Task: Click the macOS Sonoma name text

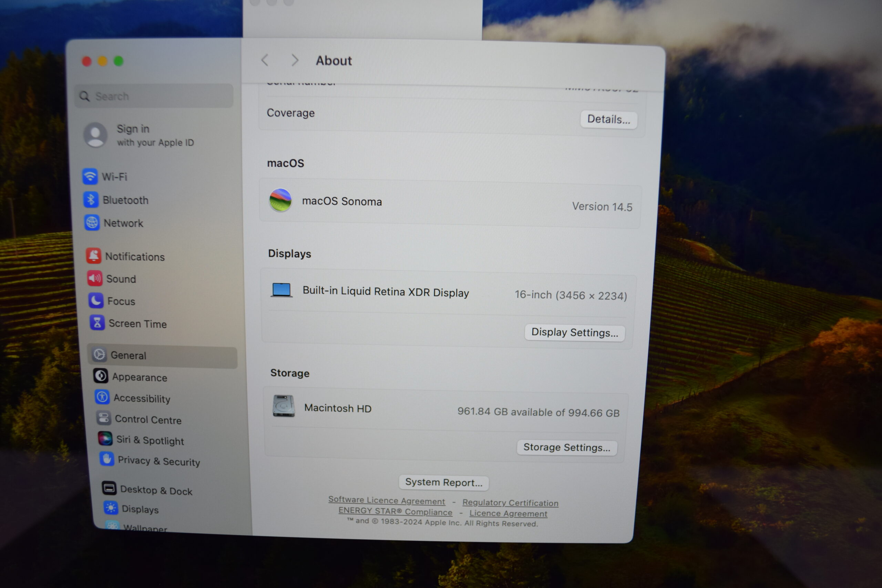Action: (342, 202)
